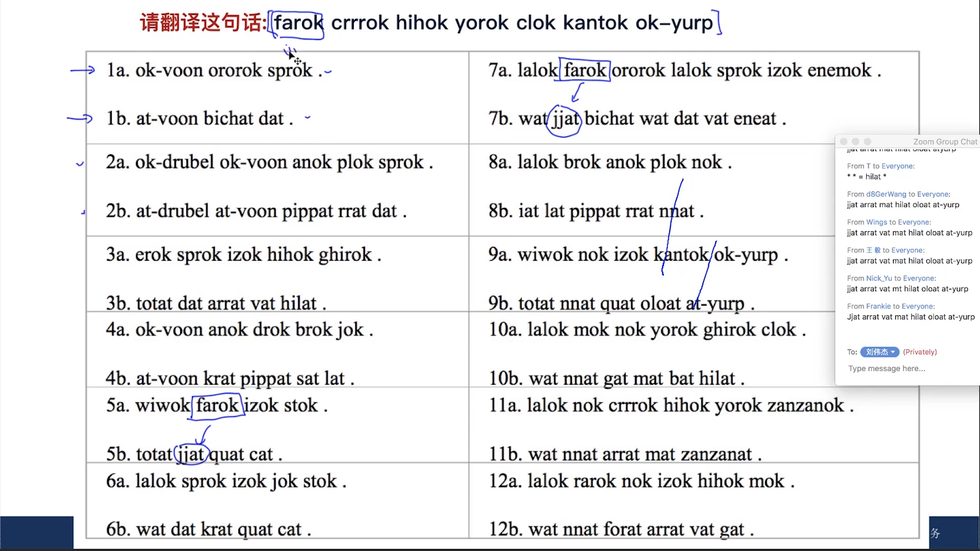Click d8GerWang's message 'jjat arrat mat hilat oloat at-yurp'
The height and width of the screenshot is (551, 980).
(903, 205)
